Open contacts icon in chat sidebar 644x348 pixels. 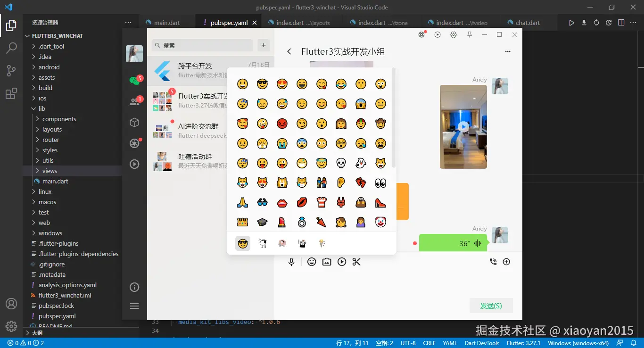pos(134,101)
